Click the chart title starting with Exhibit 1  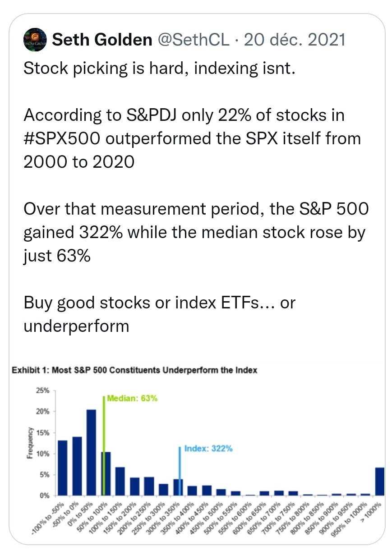coord(134,371)
